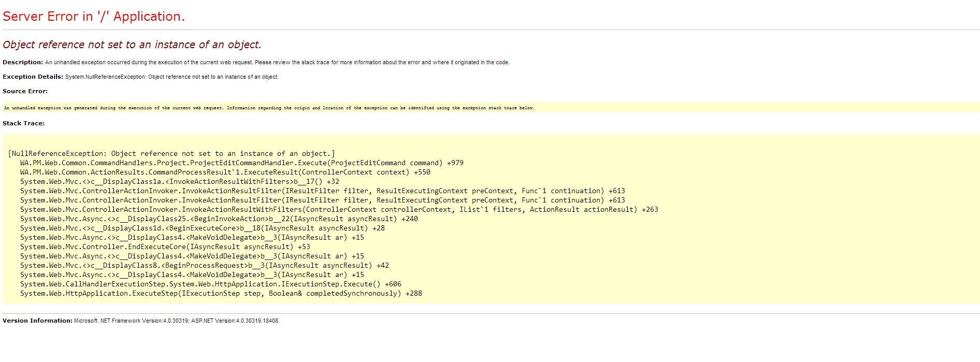Click the InvokeActionResultWithFilters +263 stack line
This screenshot has width=980, height=362.
tap(339, 210)
